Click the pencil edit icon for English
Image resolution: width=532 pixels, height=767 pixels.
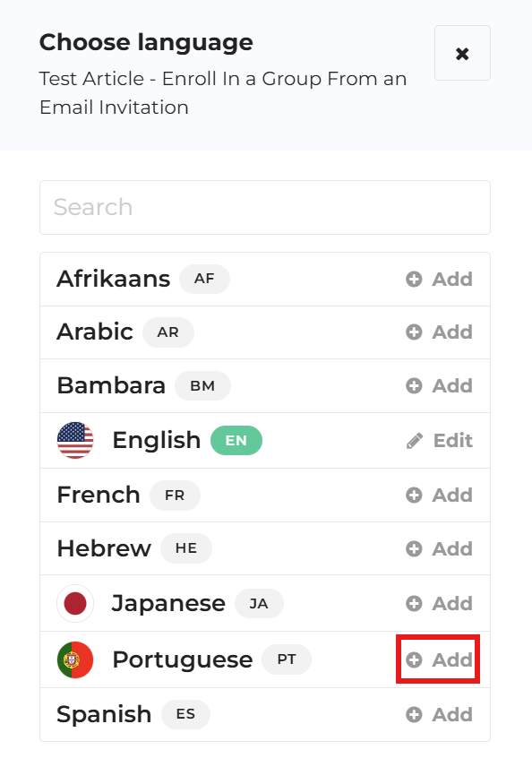(415, 441)
